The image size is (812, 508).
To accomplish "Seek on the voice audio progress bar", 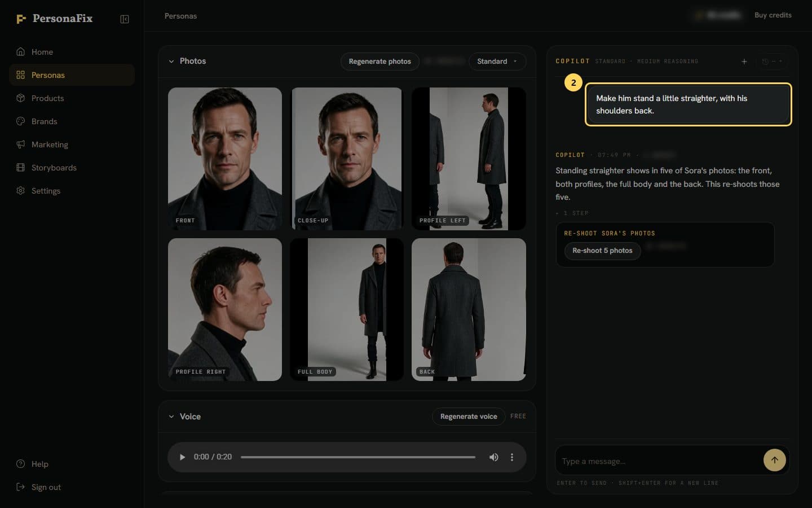I will click(x=358, y=457).
